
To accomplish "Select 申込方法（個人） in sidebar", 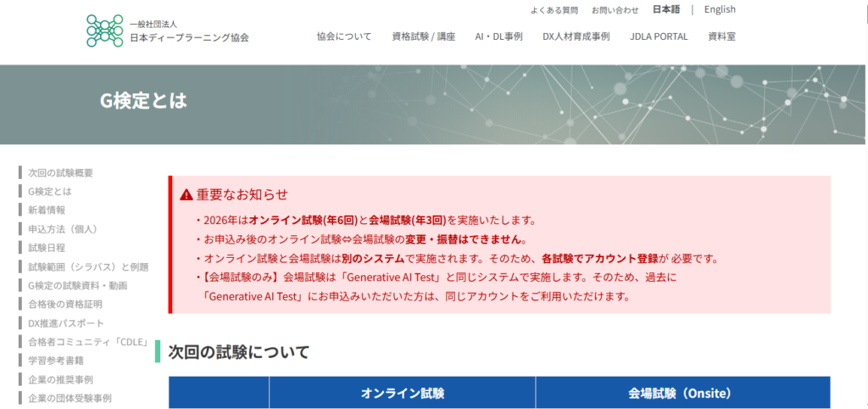I will coord(63,229).
